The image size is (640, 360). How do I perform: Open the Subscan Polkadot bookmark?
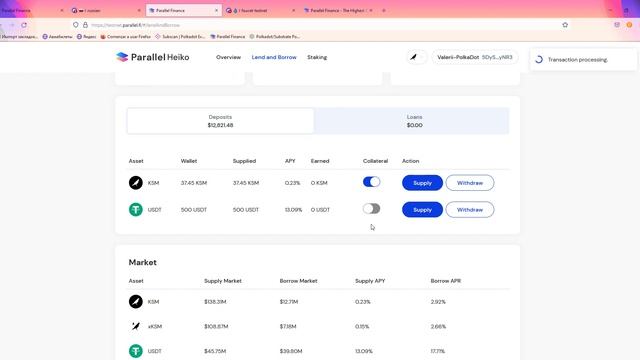tap(180, 36)
